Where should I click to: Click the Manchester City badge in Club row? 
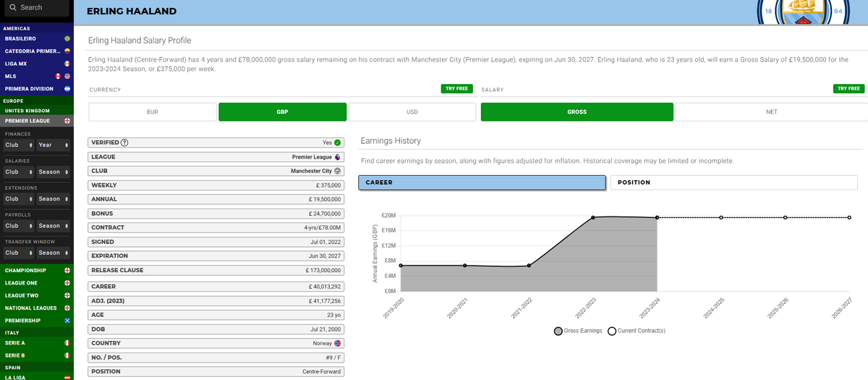coord(338,171)
